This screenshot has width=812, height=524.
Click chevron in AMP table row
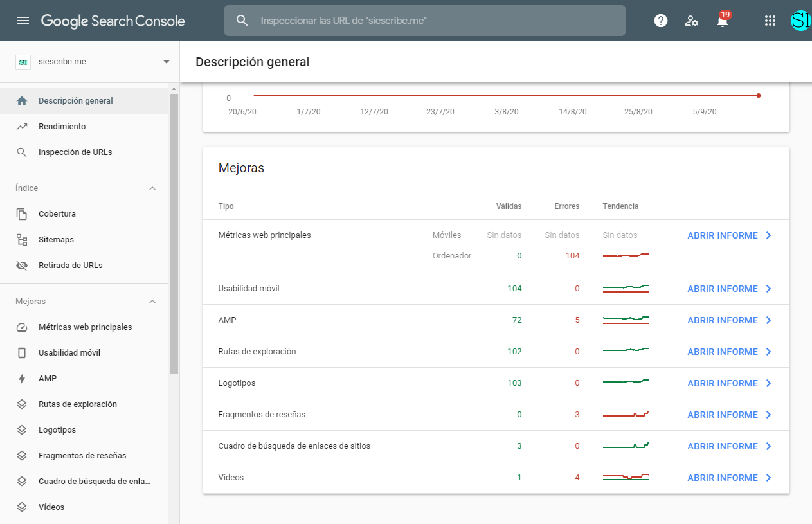(769, 320)
